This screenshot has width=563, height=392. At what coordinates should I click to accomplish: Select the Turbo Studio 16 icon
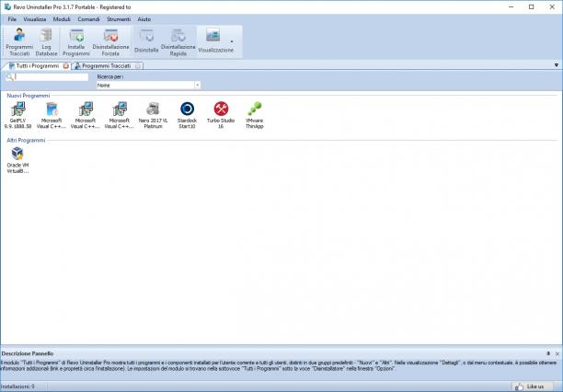[x=221, y=115]
